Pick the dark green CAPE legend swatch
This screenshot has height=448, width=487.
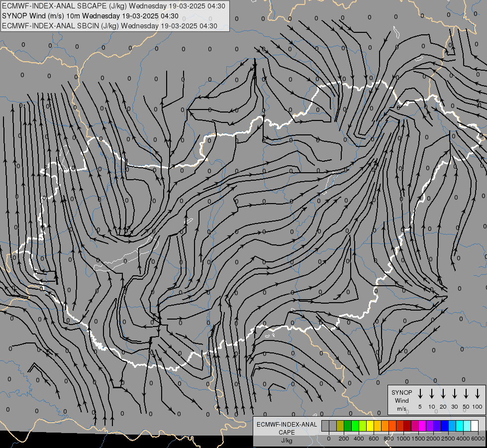[348, 426]
